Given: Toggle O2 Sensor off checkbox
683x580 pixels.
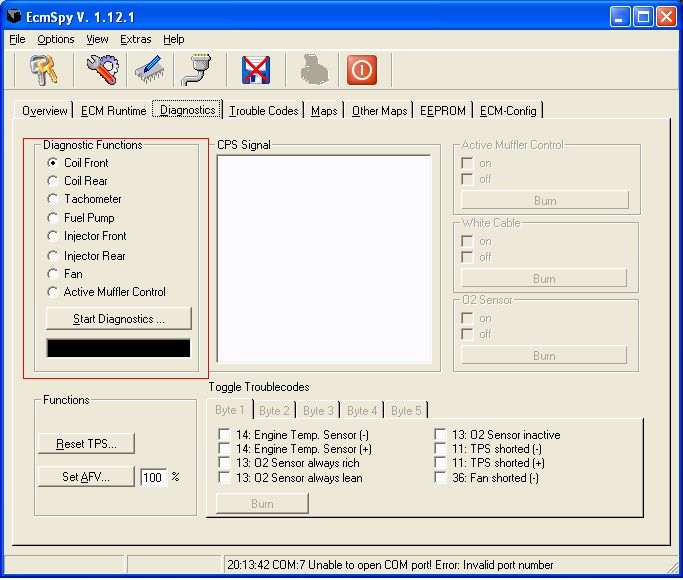Looking at the screenshot, I should tap(467, 334).
